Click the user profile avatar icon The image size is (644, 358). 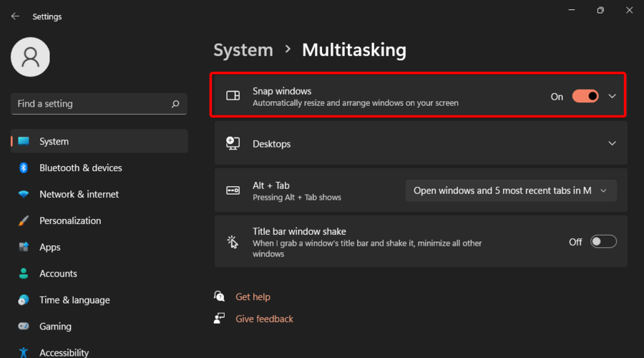pos(30,57)
